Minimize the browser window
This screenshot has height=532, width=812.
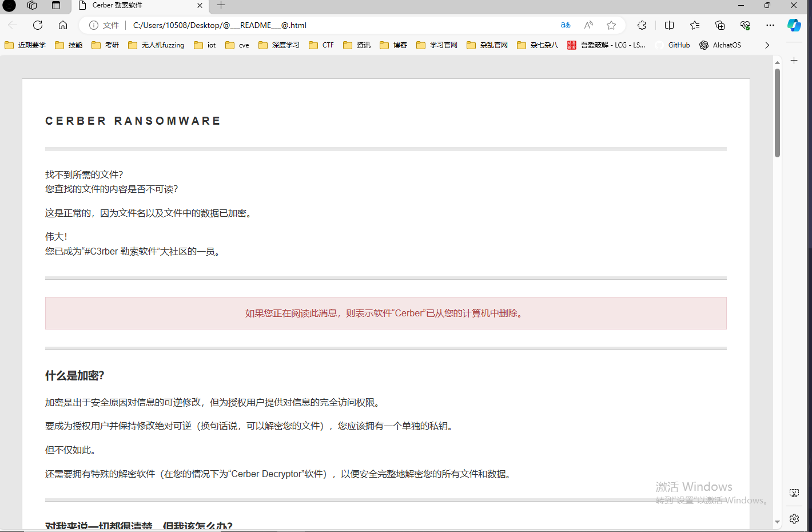pos(741,5)
